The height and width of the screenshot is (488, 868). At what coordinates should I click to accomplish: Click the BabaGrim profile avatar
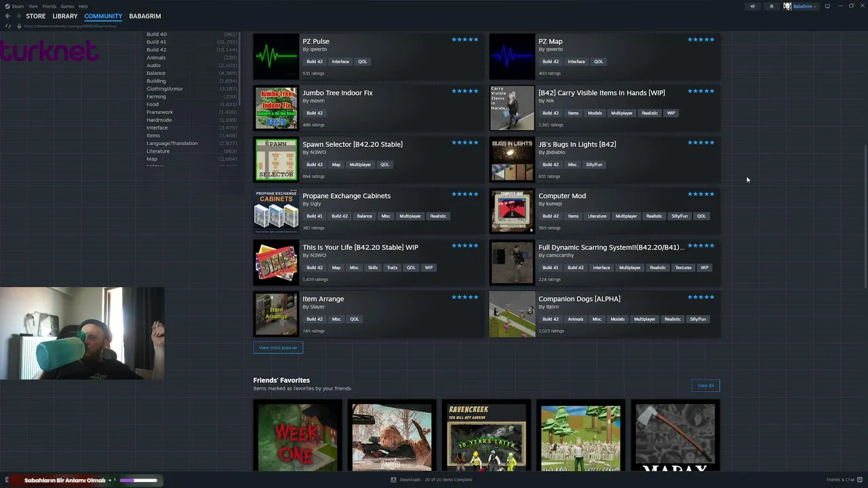tap(787, 6)
